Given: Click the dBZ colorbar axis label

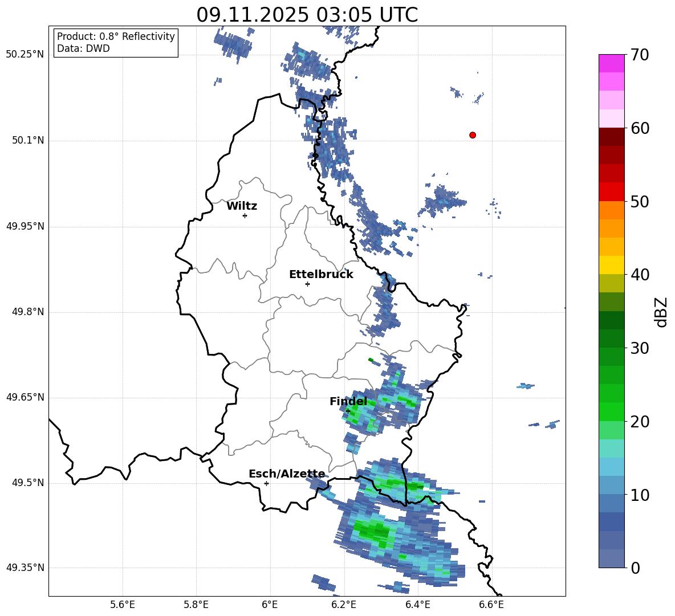Looking at the screenshot, I should tap(661, 312).
